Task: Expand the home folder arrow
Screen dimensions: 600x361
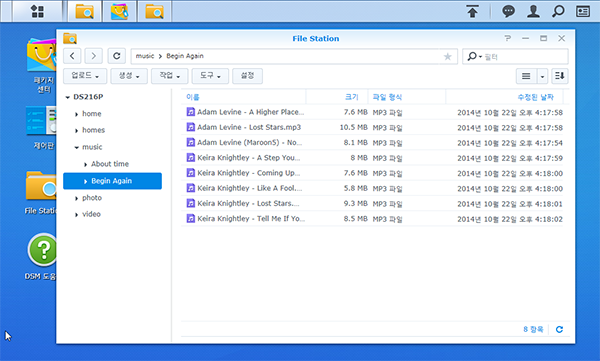Action: [x=76, y=114]
